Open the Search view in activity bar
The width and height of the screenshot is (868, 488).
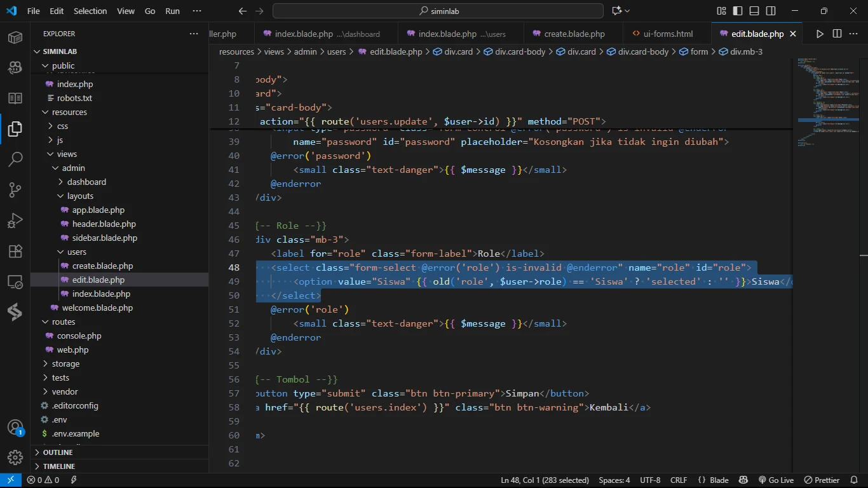tap(15, 159)
